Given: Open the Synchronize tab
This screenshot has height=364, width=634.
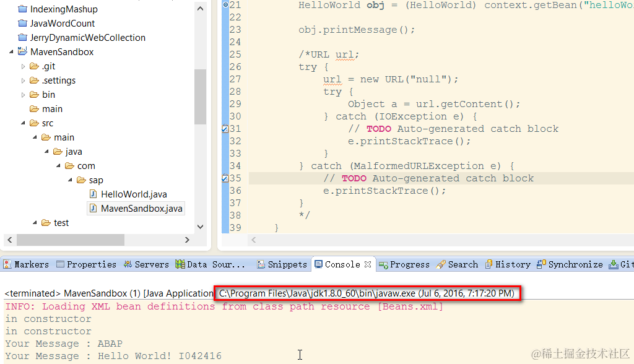Looking at the screenshot, I should tap(570, 264).
